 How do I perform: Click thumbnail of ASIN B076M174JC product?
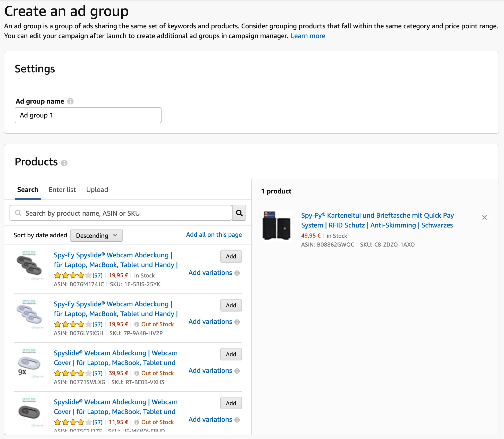click(29, 265)
